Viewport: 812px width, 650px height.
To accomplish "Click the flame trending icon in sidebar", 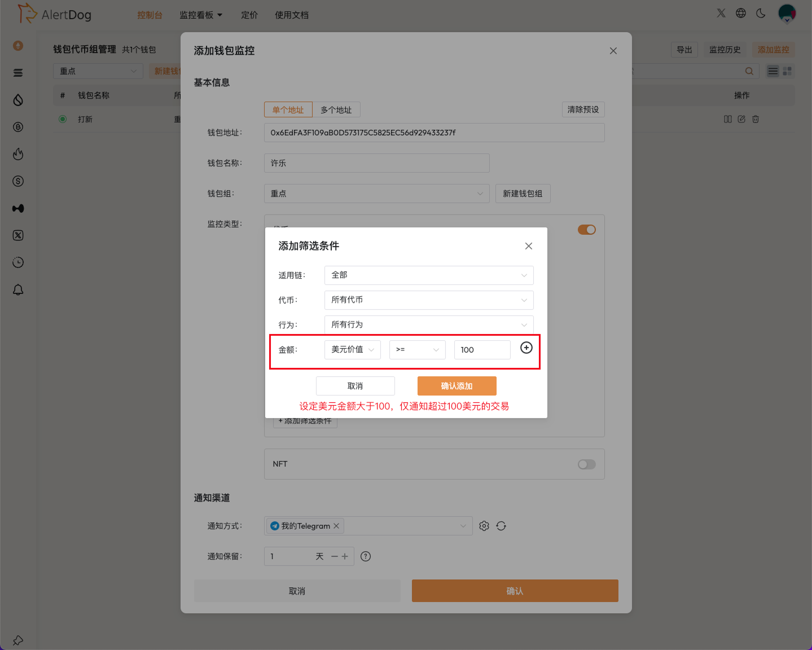I will [x=17, y=153].
